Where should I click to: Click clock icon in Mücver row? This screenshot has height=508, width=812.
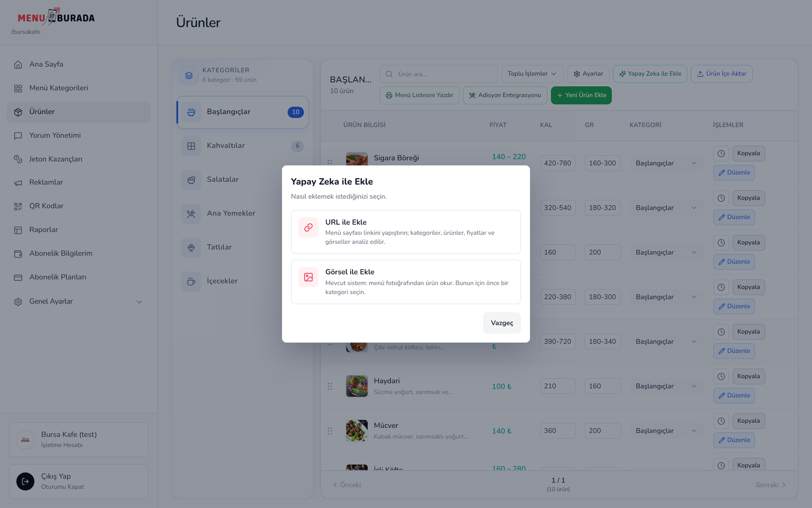pos(721,421)
